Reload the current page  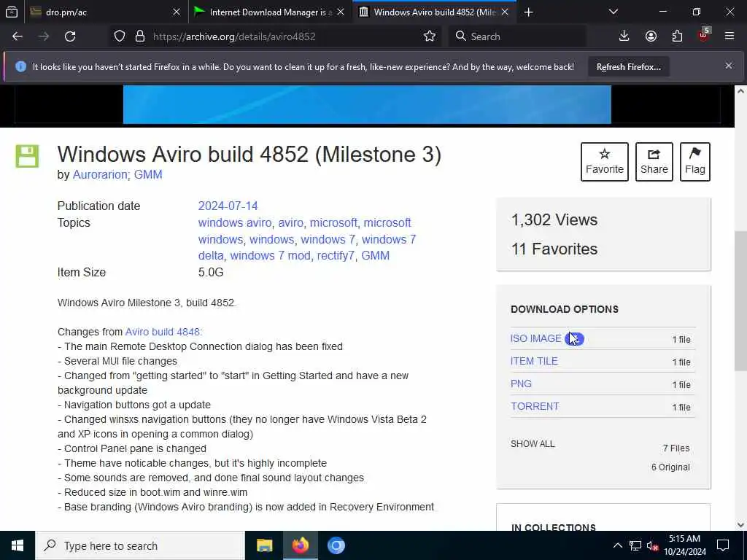(70, 36)
